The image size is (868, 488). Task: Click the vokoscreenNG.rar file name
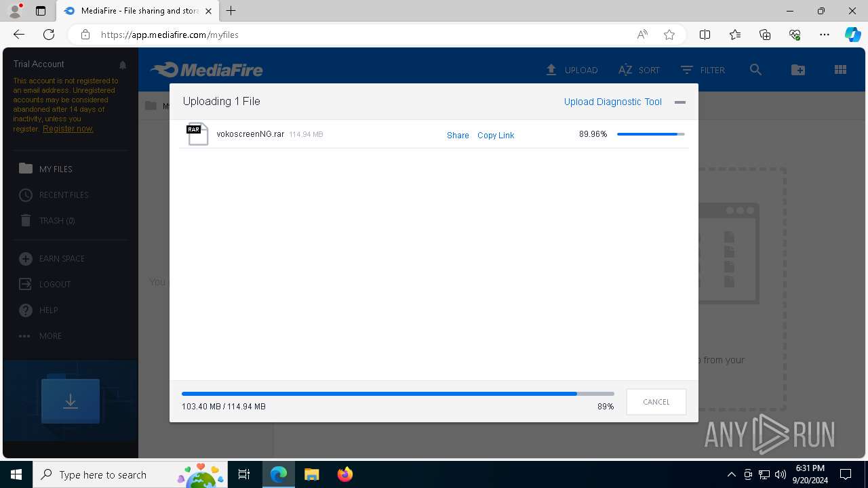click(x=250, y=134)
